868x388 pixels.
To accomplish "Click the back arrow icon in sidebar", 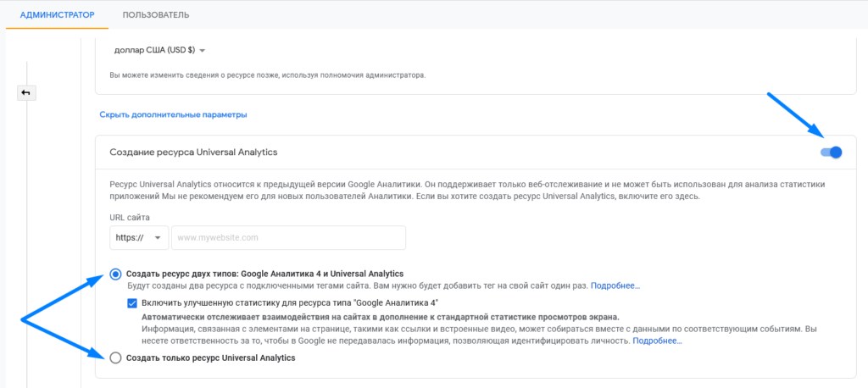I will click(x=25, y=93).
